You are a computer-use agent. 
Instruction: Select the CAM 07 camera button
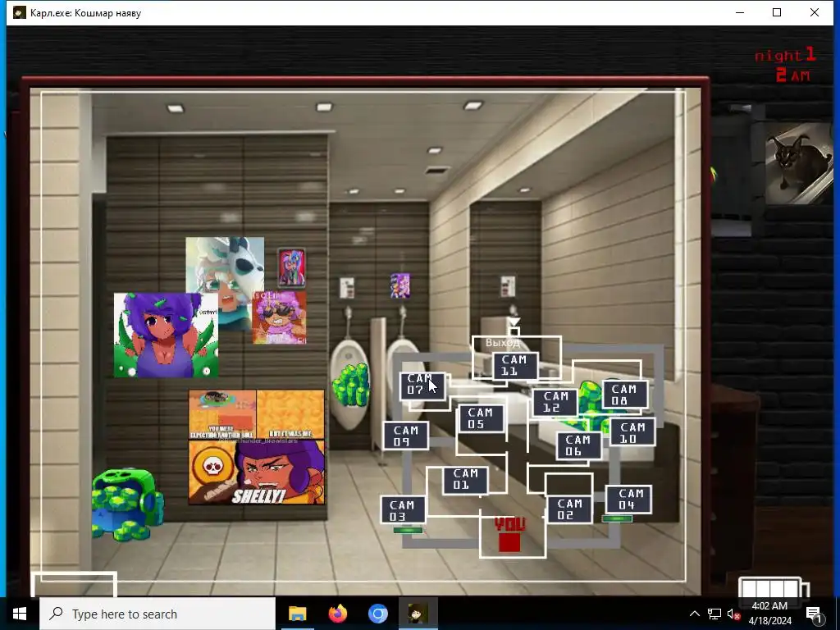pos(422,386)
